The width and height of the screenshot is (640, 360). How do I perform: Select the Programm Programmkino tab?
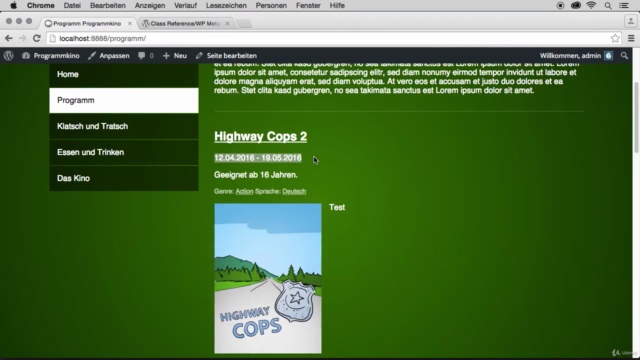87,23
